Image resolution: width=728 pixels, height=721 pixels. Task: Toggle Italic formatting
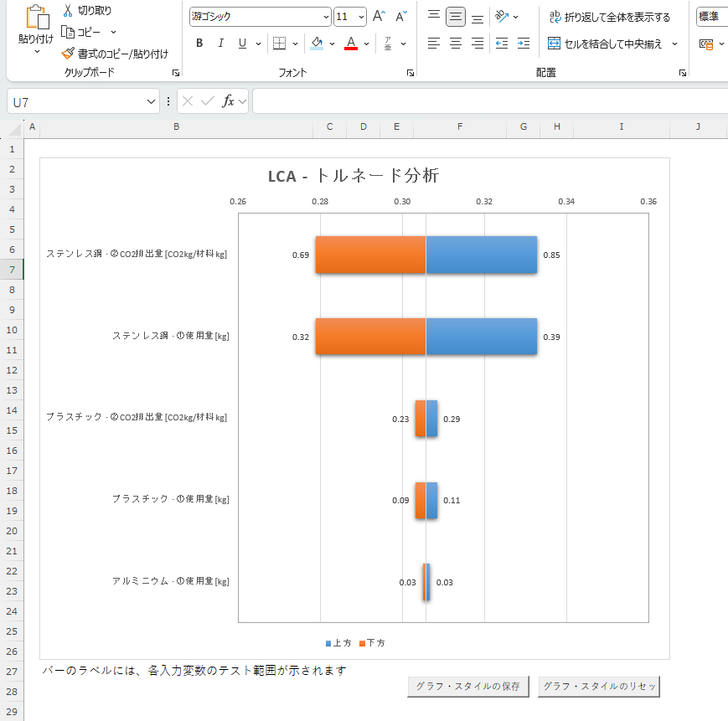click(220, 43)
